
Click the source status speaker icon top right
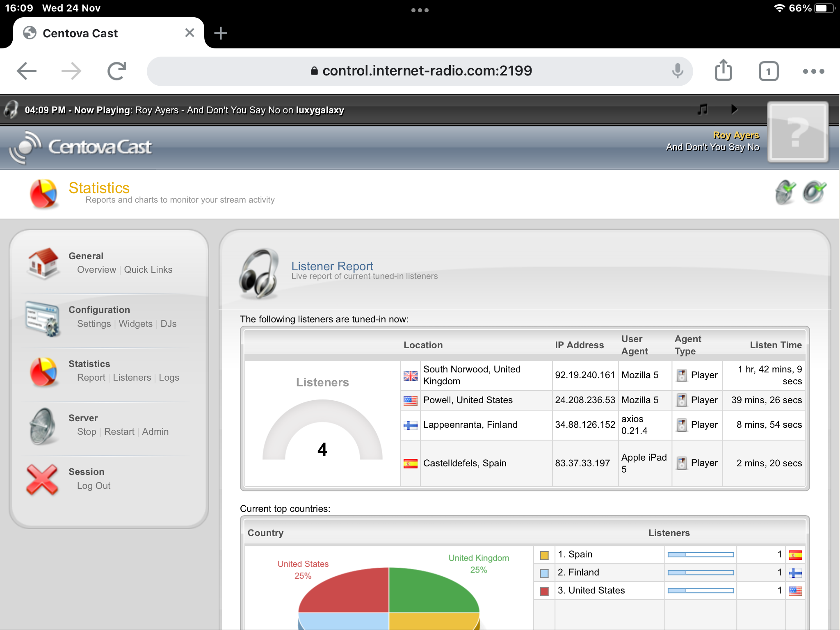point(814,192)
